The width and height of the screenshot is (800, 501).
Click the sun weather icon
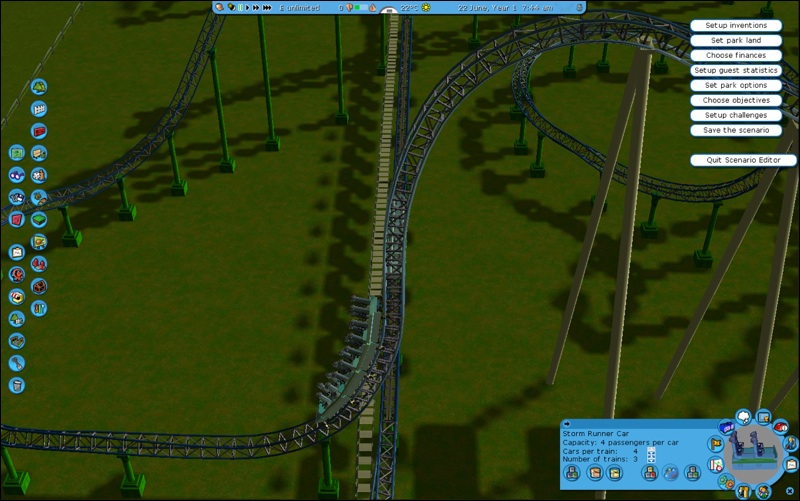(426, 8)
